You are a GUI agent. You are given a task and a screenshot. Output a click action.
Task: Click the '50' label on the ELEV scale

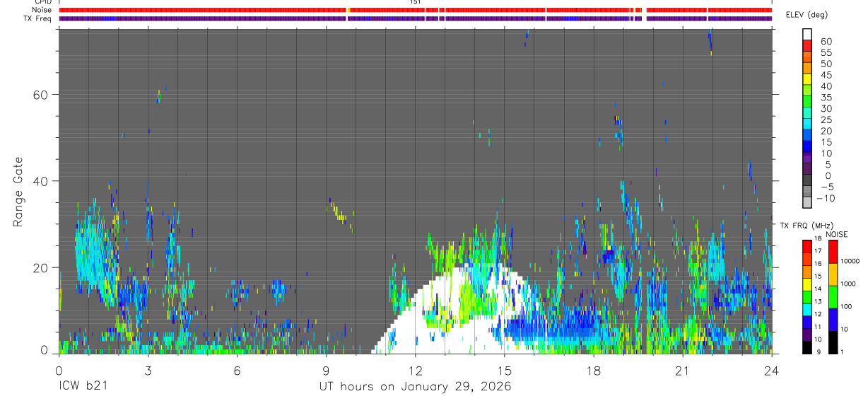[826, 64]
